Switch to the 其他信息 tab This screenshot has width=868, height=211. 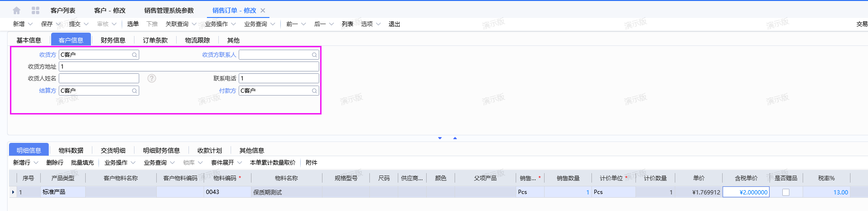pos(252,150)
